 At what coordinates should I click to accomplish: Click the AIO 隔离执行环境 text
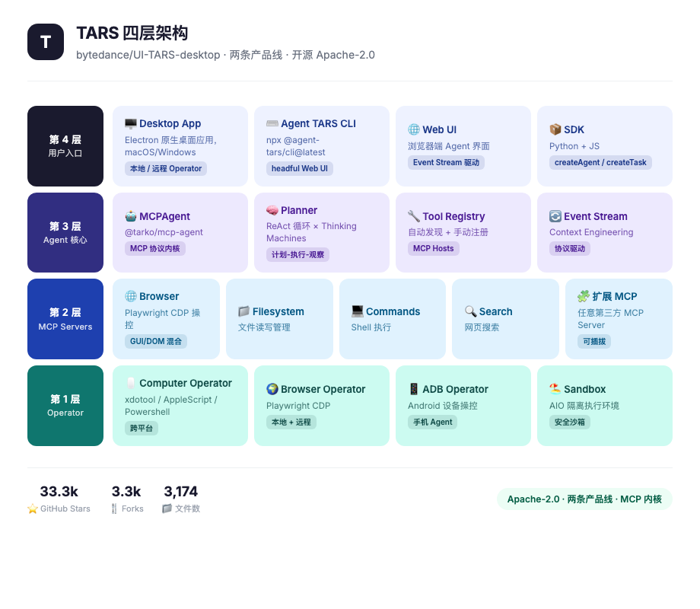click(x=584, y=406)
